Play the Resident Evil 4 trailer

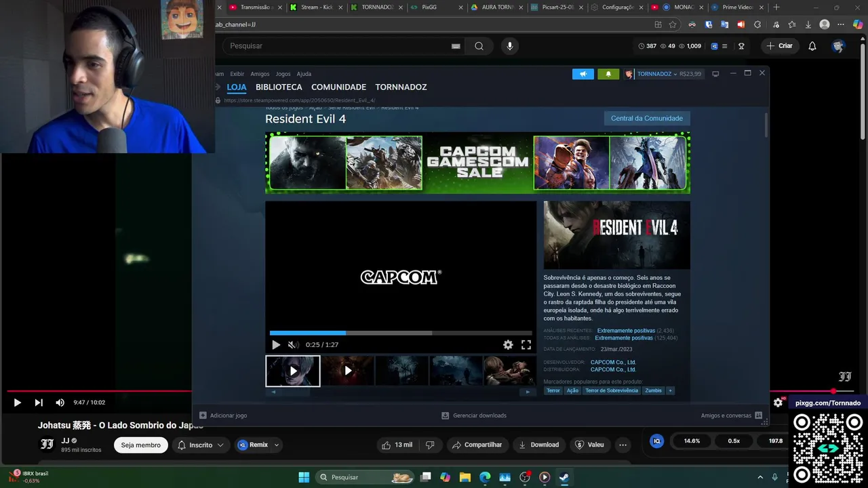[276, 344]
